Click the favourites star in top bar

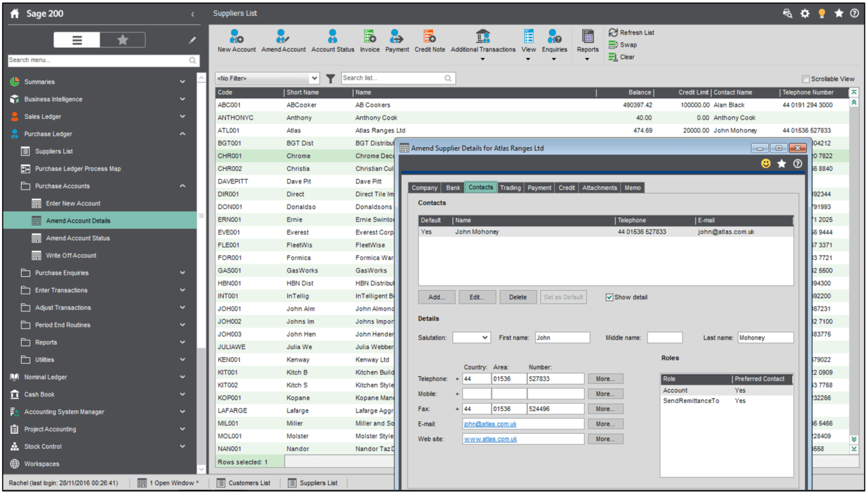pyautogui.click(x=838, y=13)
